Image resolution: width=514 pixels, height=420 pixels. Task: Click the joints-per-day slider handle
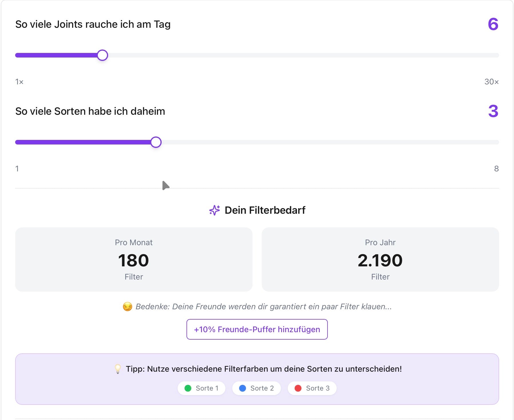pos(103,56)
